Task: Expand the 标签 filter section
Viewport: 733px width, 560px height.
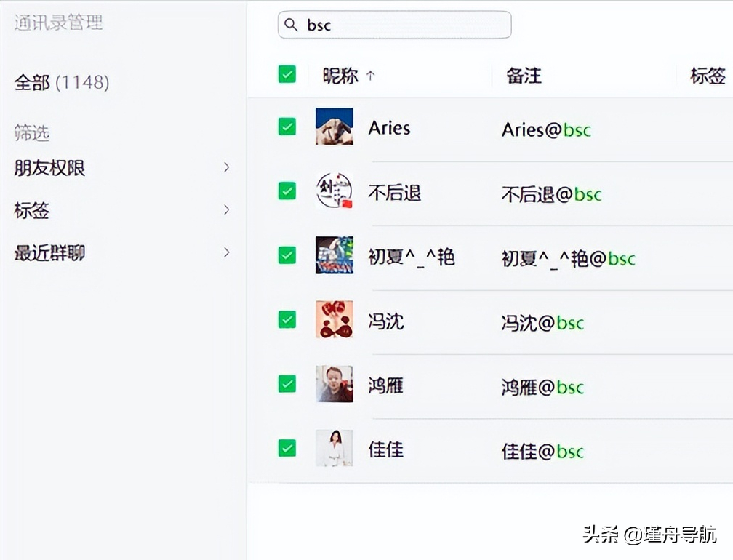Action: pyautogui.click(x=226, y=210)
